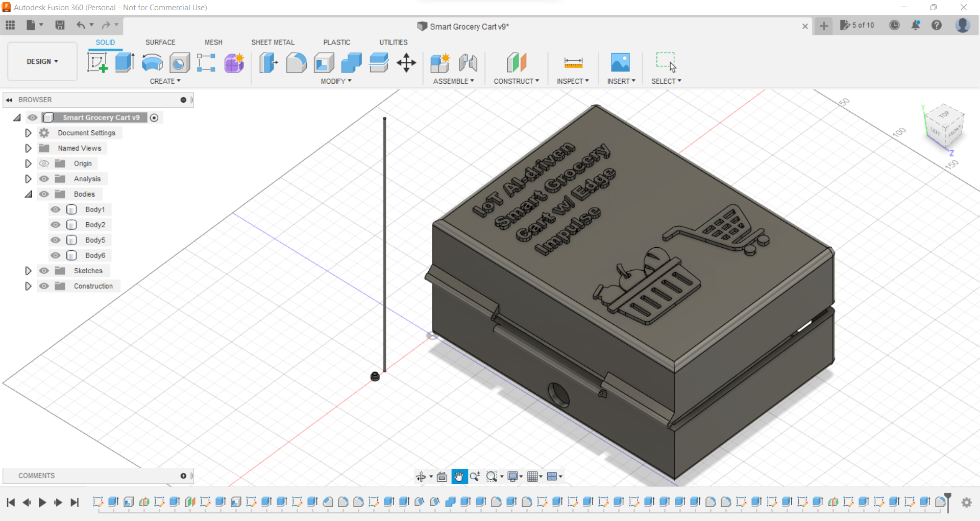Open the INSPECT menu label
Viewport: 980px width, 521px height.
[573, 81]
